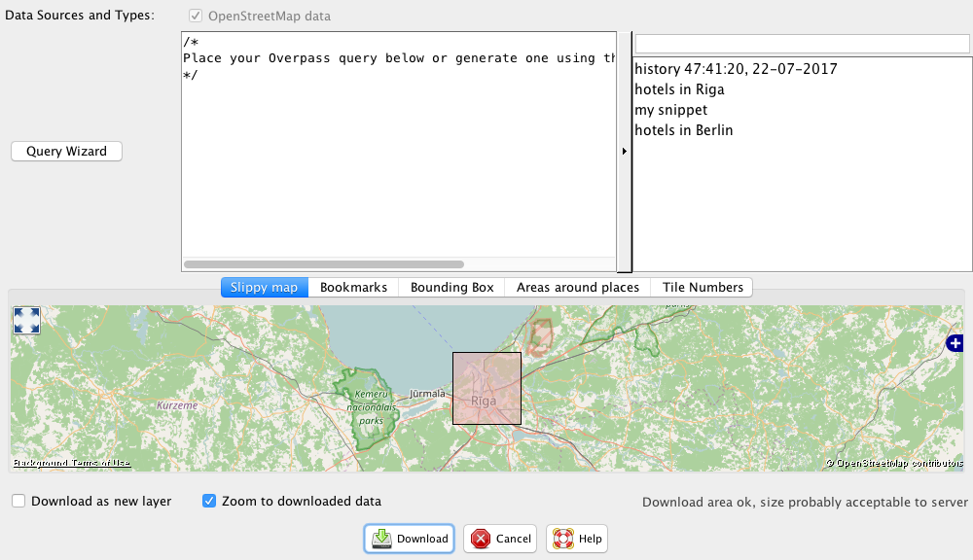Image resolution: width=973 pixels, height=560 pixels.
Task: Click the query editor horizontal scrollbar
Action: [324, 264]
